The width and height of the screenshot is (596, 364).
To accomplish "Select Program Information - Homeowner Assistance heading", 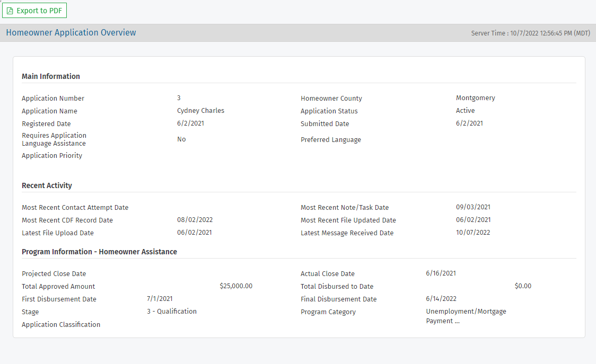I will click(100, 252).
